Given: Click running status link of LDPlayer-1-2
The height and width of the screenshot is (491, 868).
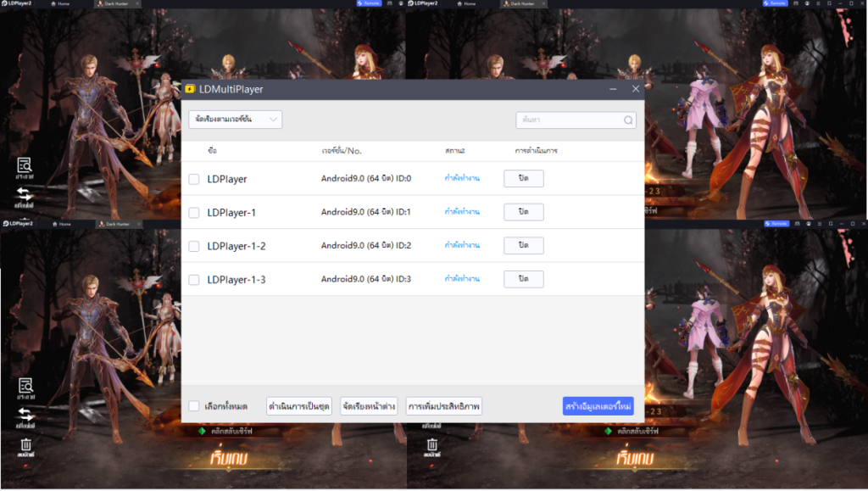Looking at the screenshot, I should click(x=462, y=245).
